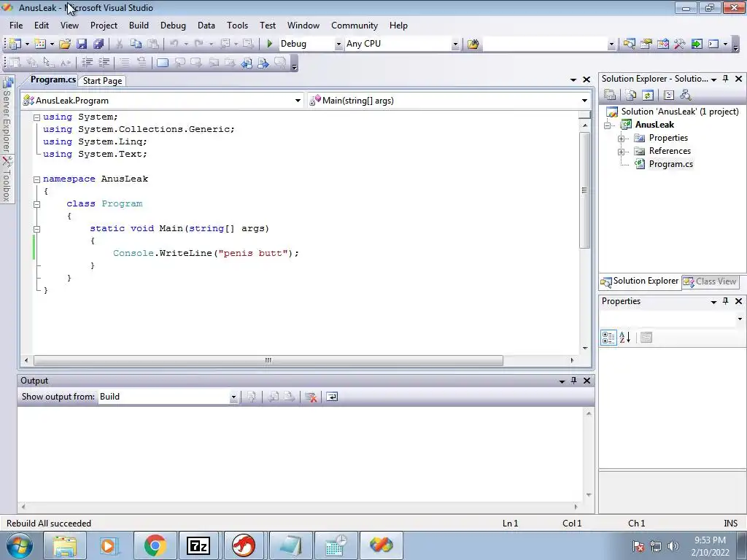Click Show All Files in Solution Explorer
The height and width of the screenshot is (560, 747).
pyautogui.click(x=631, y=96)
